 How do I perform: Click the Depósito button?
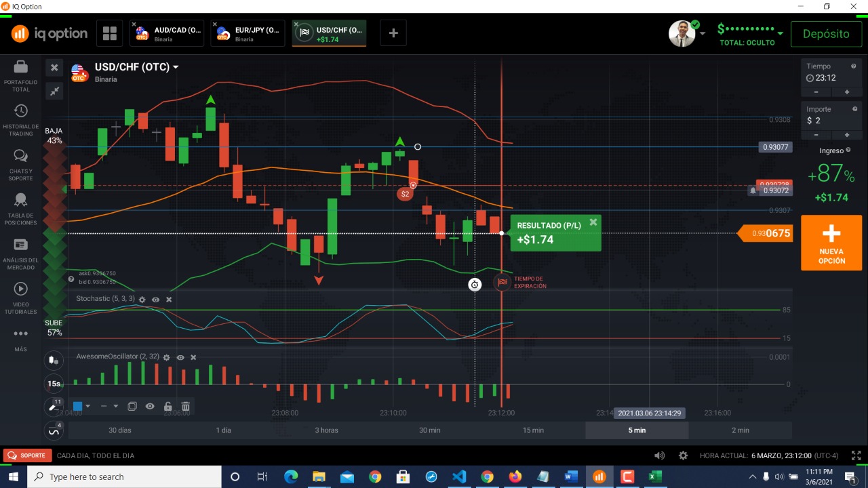tap(825, 34)
